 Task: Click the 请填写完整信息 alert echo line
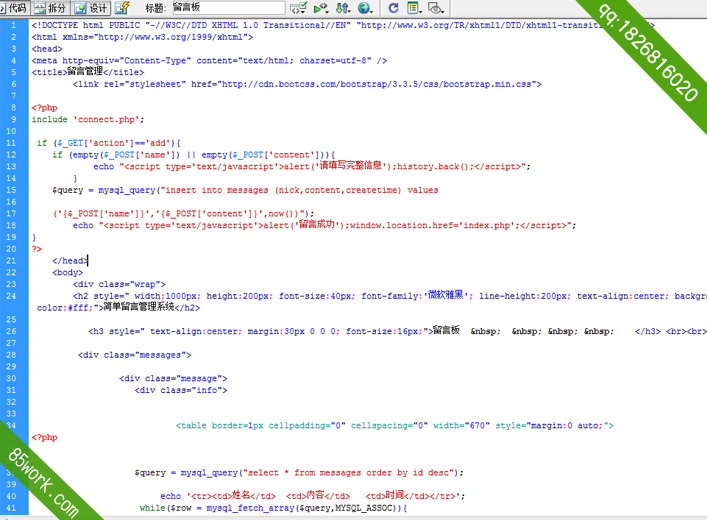pyautogui.click(x=312, y=166)
